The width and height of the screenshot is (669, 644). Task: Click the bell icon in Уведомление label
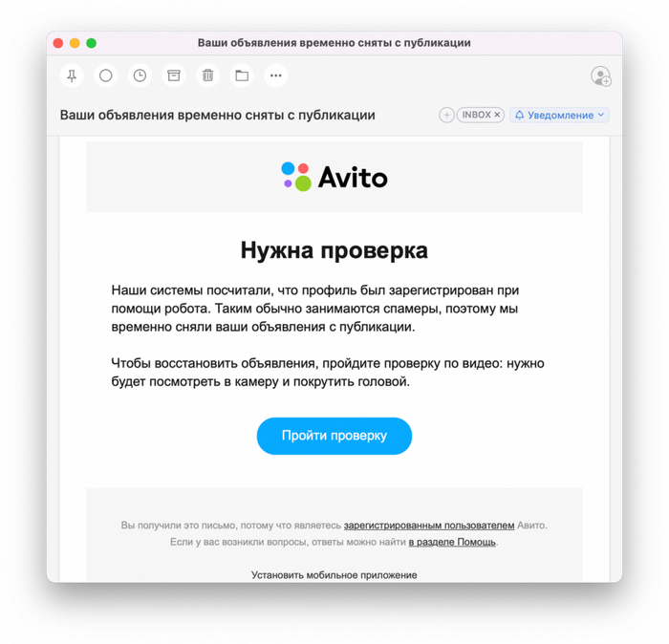pyautogui.click(x=519, y=116)
